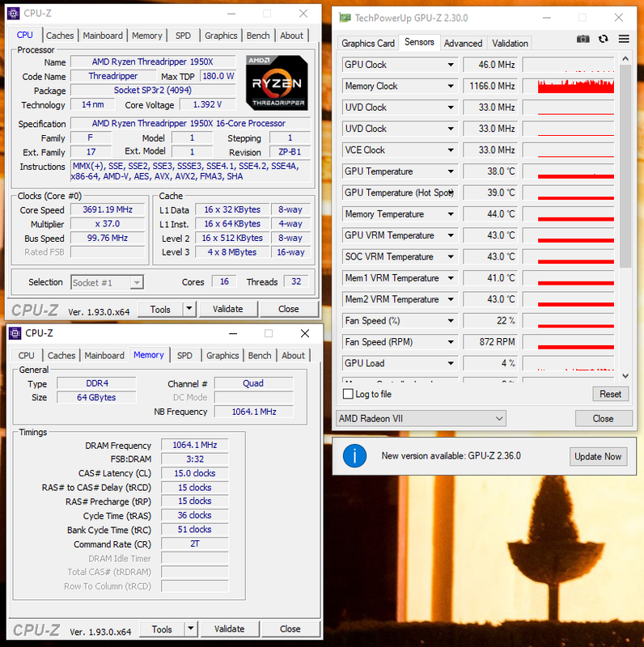
Task: Click the Package value Socket SP3r2 (4094)
Action: (153, 91)
